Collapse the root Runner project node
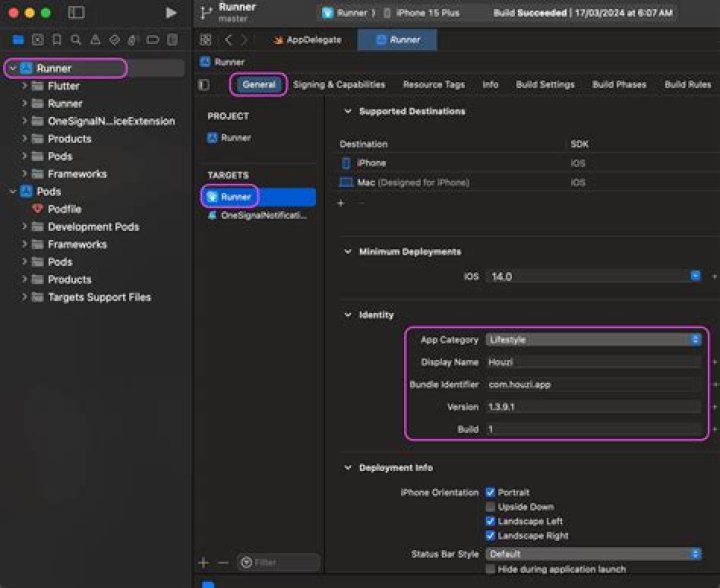720x588 pixels. point(13,68)
